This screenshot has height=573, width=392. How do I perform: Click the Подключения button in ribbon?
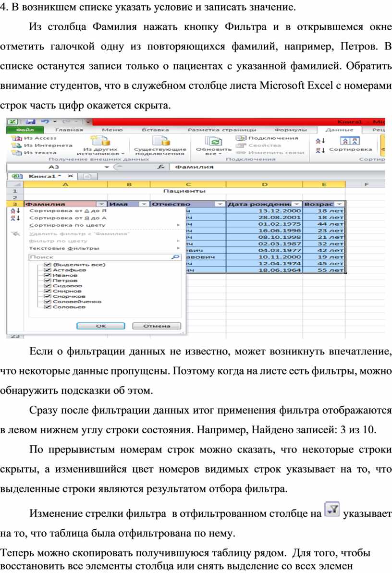point(268,138)
